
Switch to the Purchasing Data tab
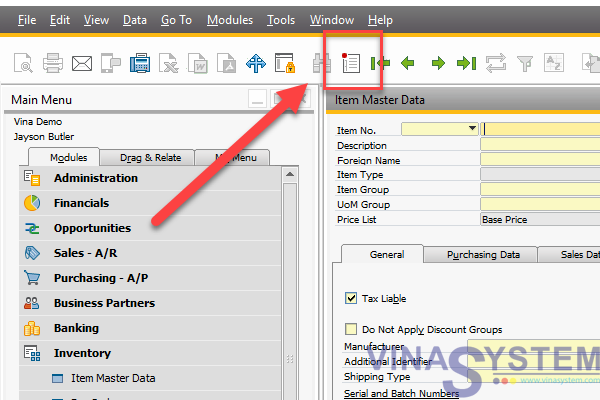(483, 255)
